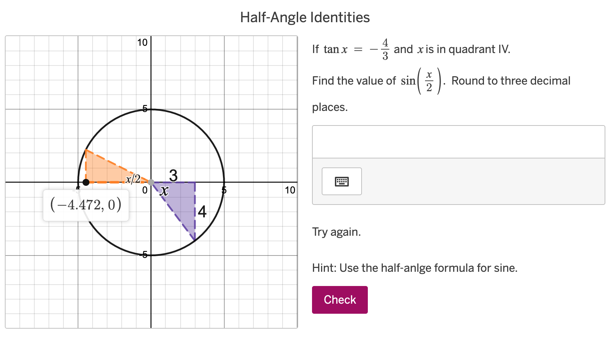606x364 pixels.
Task: Click the keyboard symbol below the answer box
Action: point(341,181)
